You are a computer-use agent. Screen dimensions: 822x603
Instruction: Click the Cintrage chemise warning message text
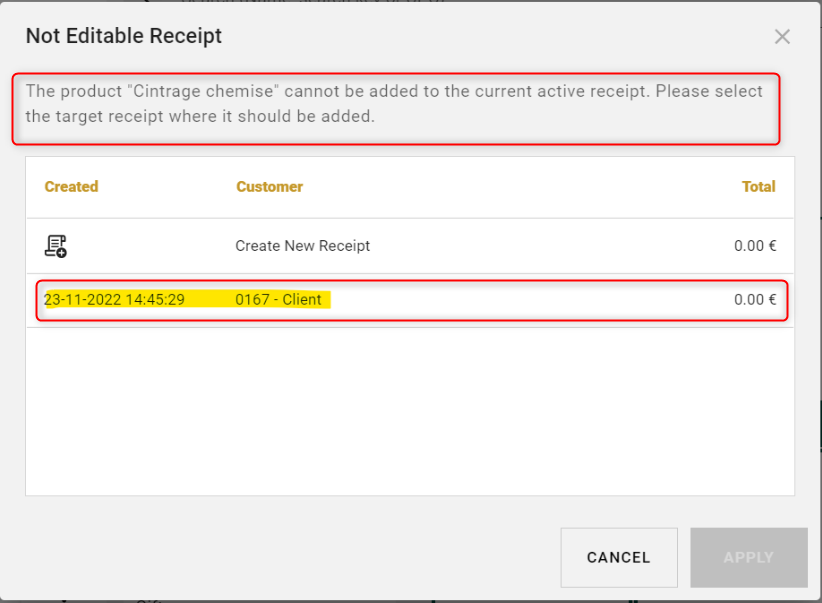(x=394, y=91)
